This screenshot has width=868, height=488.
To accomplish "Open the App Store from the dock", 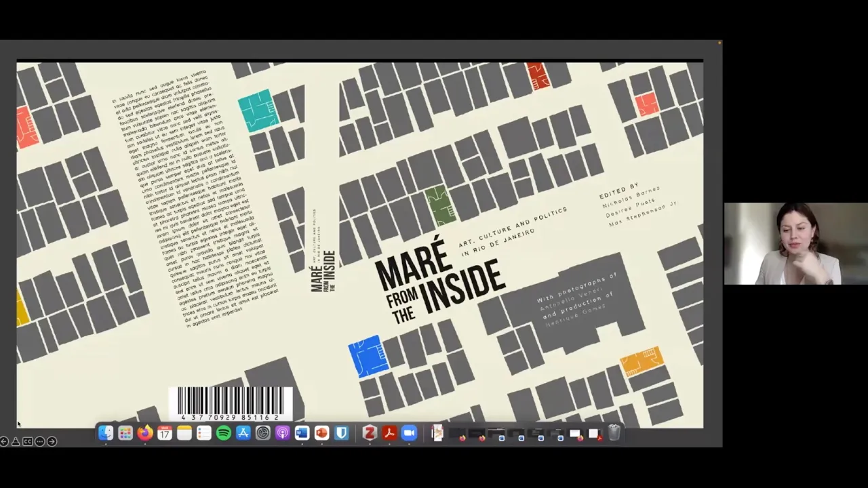I will [243, 433].
